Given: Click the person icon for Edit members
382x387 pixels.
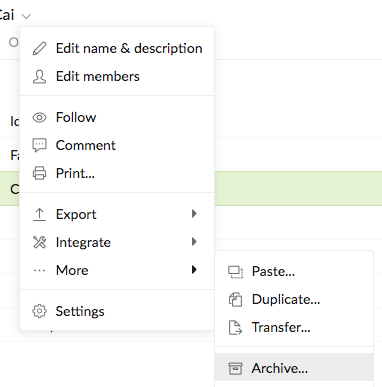Looking at the screenshot, I should click(x=39, y=77).
